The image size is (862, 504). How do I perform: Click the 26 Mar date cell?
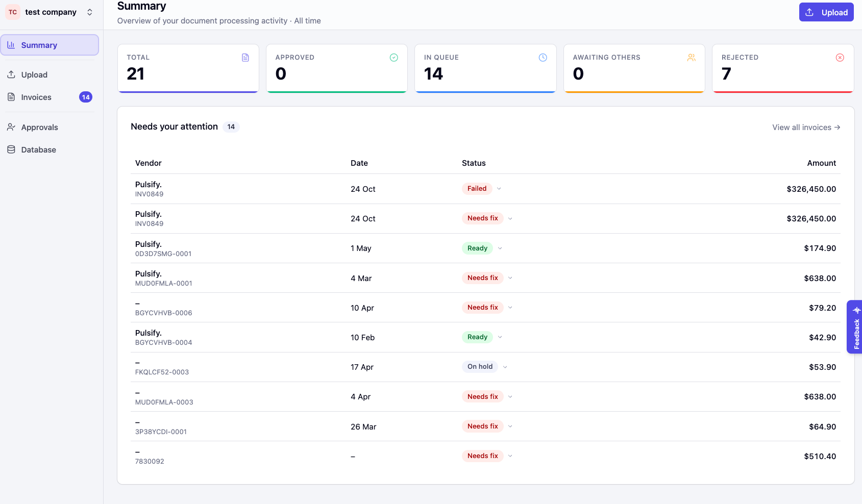point(363,427)
